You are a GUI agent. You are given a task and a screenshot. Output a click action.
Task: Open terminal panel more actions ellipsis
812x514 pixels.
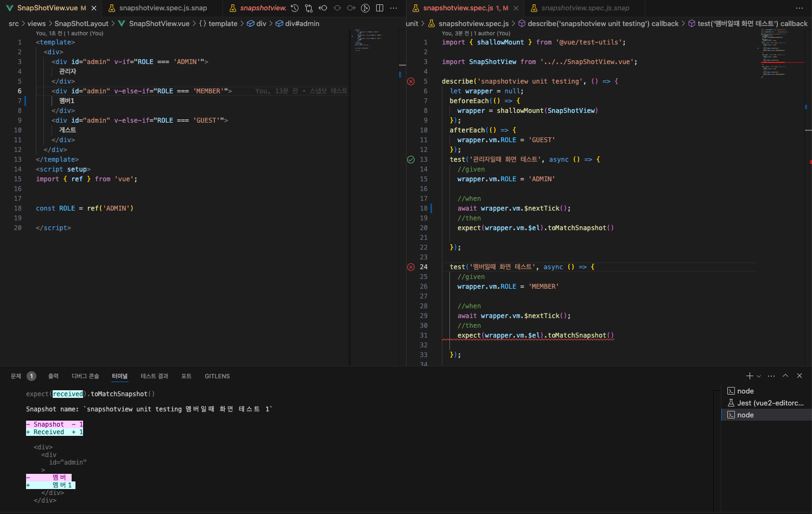point(771,376)
